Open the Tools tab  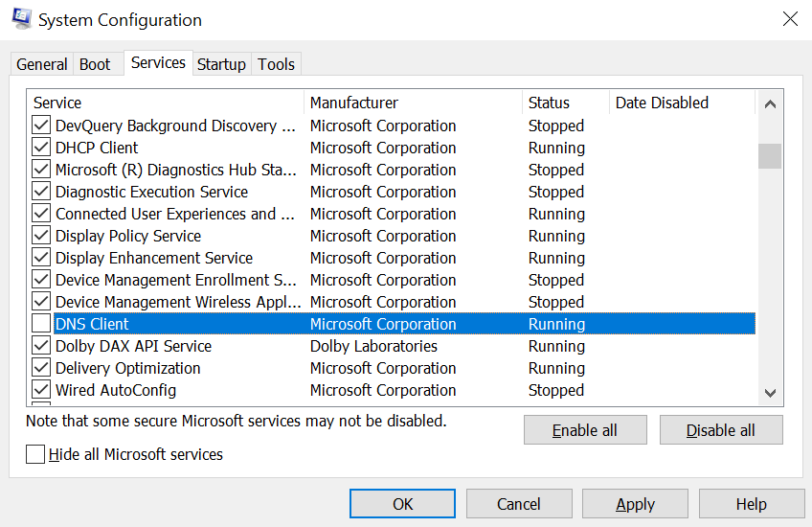[276, 64]
